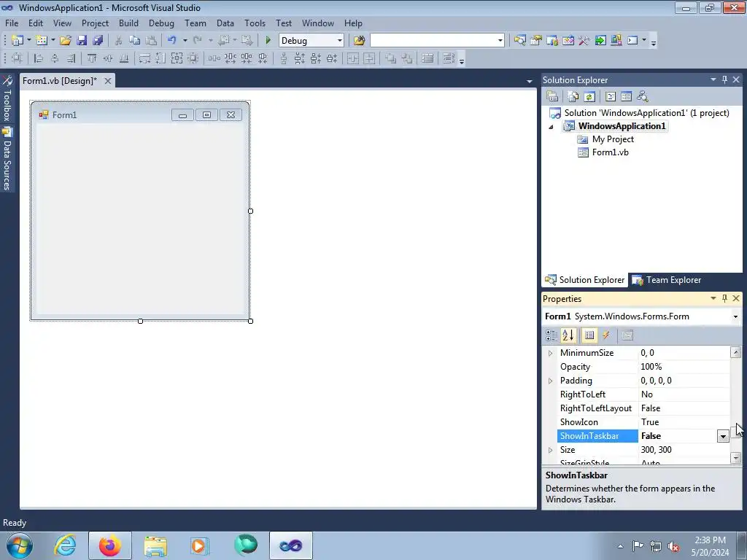Screen dimensions: 747x560
Task: Click the Extension Manager icon
Action: 616,41
